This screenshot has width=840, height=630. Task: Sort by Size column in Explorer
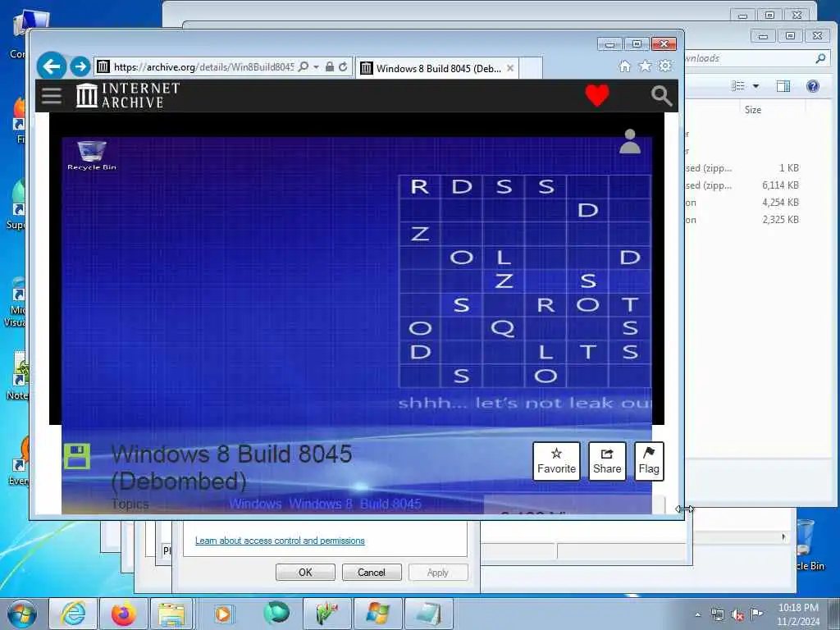753,110
